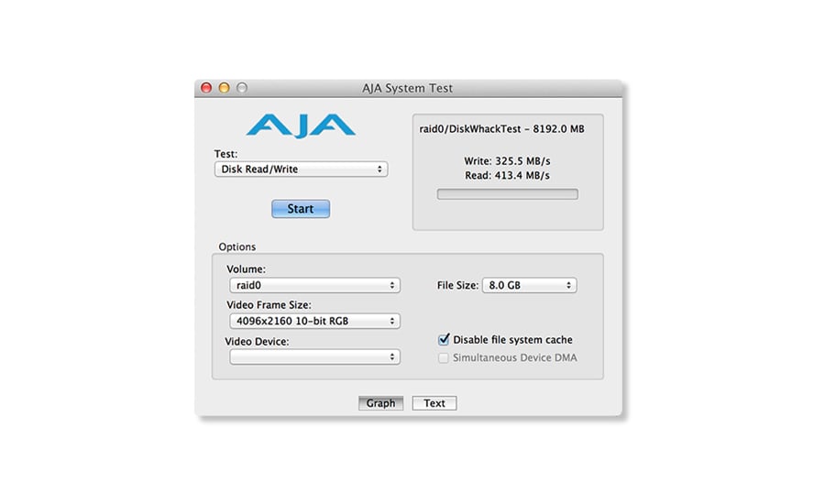Click the Volume label
Screen dimensions: 825x504
click(x=247, y=268)
